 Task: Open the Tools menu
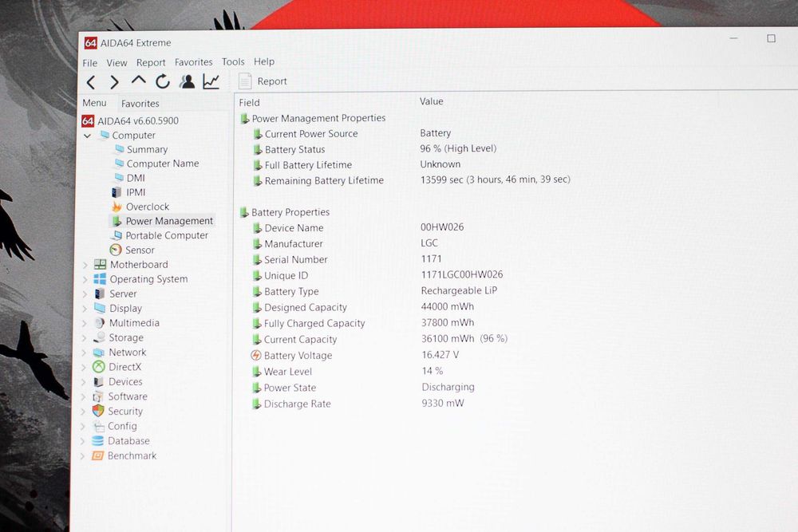pos(233,61)
